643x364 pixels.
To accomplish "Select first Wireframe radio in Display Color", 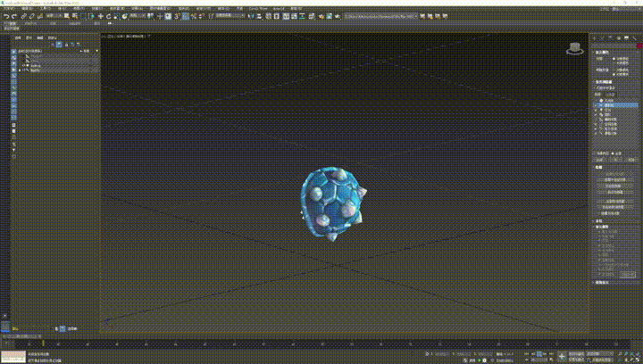I will [x=614, y=59].
